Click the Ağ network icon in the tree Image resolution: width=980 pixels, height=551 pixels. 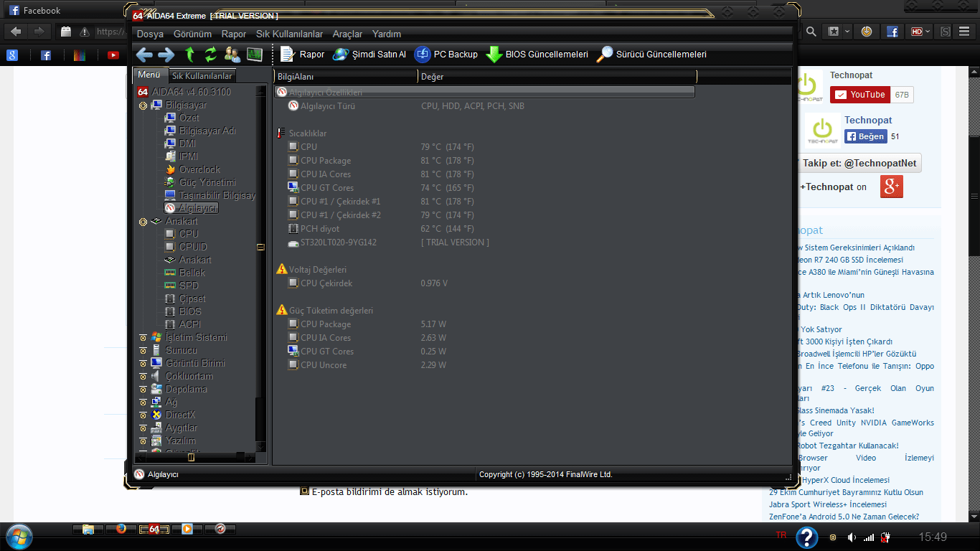pos(156,402)
